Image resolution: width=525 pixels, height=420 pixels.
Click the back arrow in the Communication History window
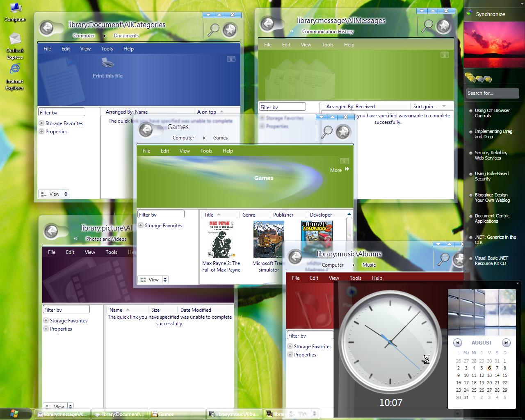tap(267, 24)
